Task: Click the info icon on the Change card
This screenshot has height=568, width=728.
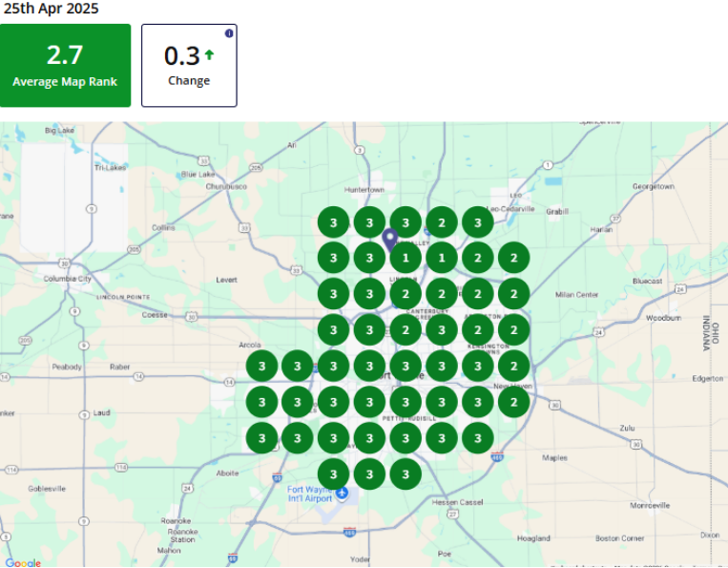Action: pyautogui.click(x=229, y=33)
